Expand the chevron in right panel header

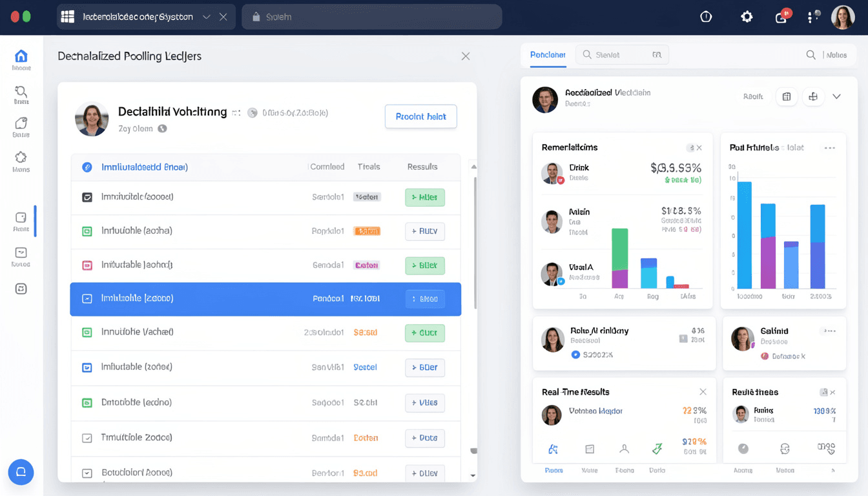(x=836, y=97)
